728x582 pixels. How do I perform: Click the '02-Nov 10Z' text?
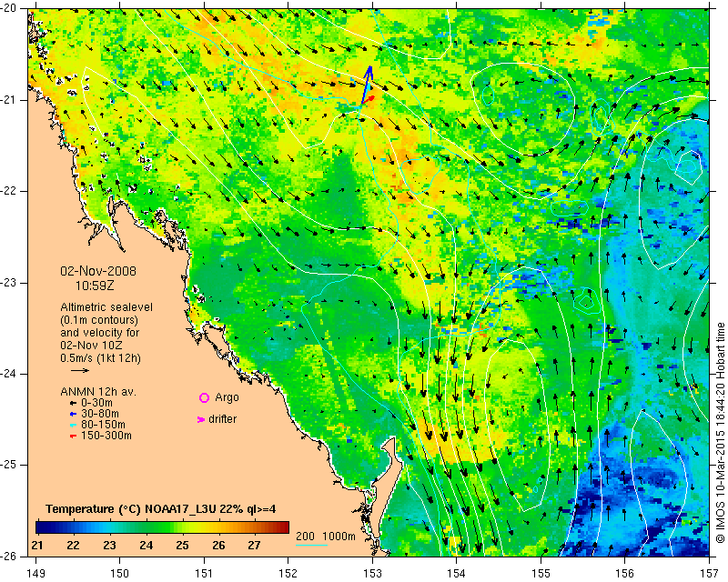[x=92, y=346]
